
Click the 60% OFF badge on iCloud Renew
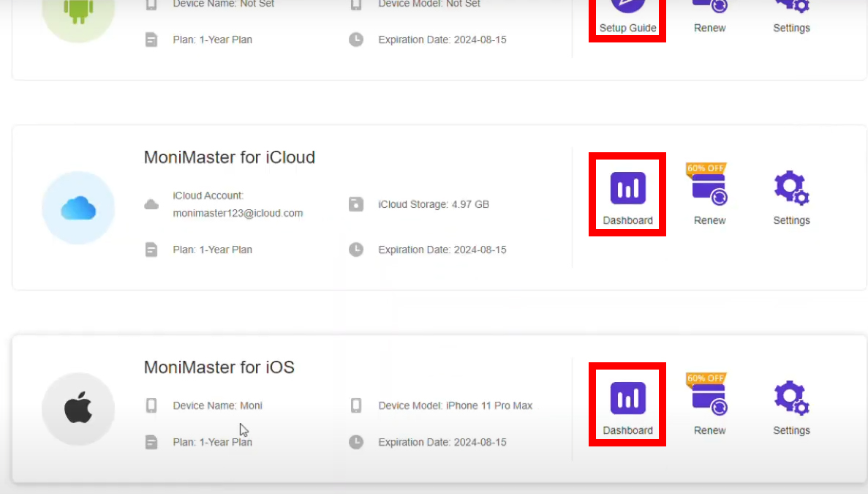pos(706,168)
